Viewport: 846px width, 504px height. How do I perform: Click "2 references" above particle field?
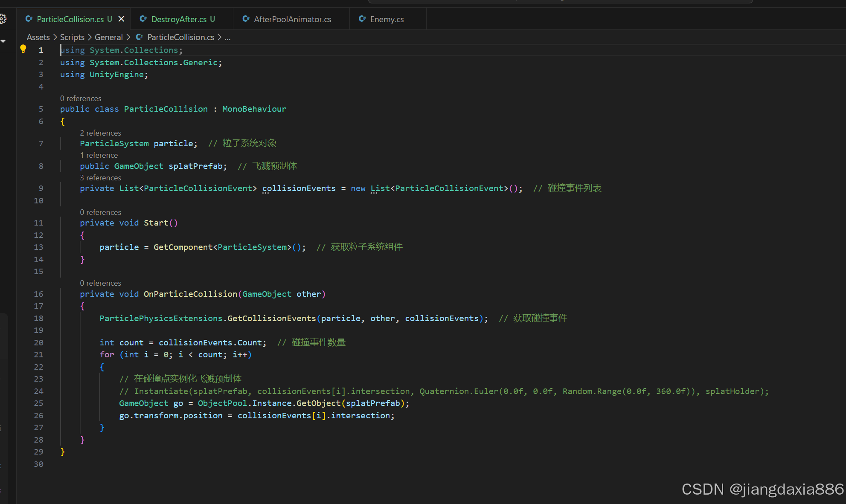tap(100, 133)
